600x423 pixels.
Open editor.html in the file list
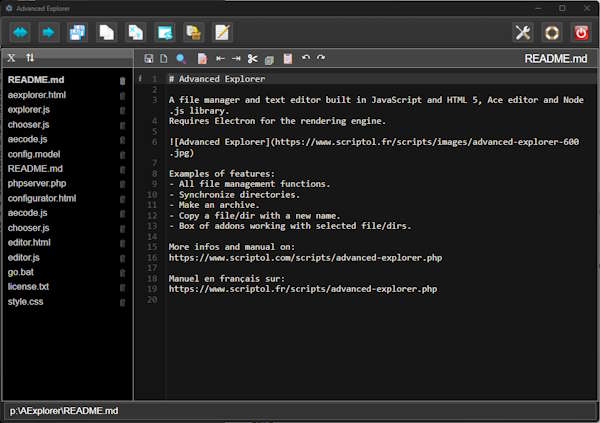(29, 242)
